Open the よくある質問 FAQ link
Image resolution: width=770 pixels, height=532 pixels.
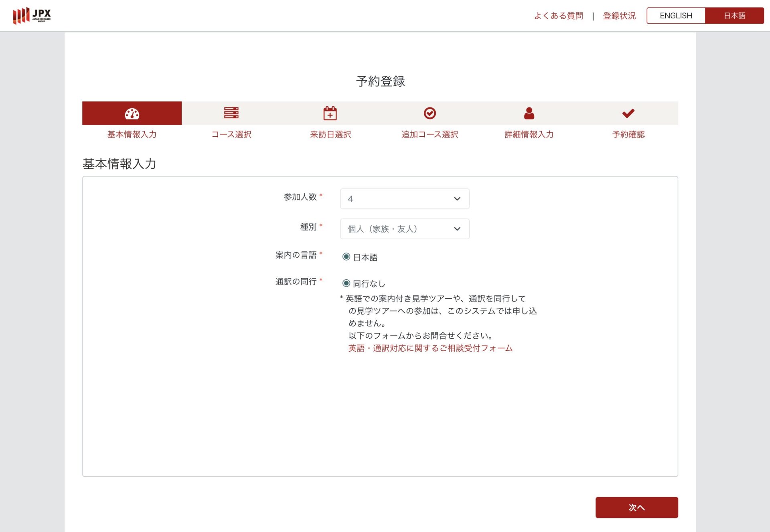[558, 16]
